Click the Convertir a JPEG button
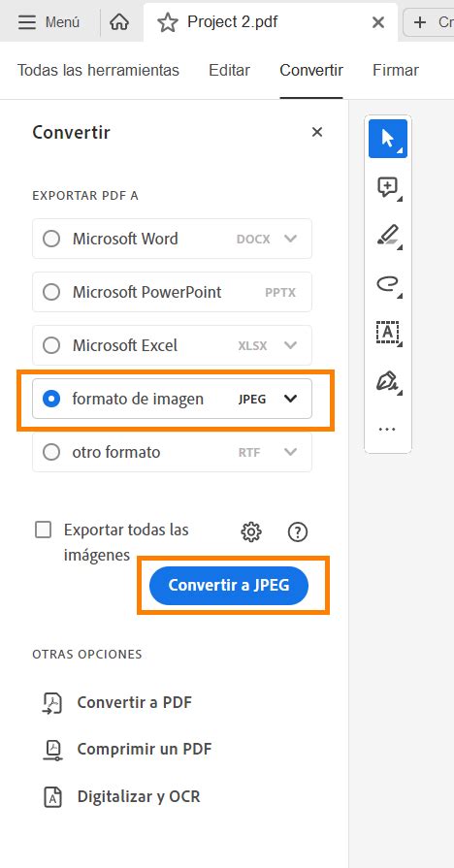 coord(229,585)
